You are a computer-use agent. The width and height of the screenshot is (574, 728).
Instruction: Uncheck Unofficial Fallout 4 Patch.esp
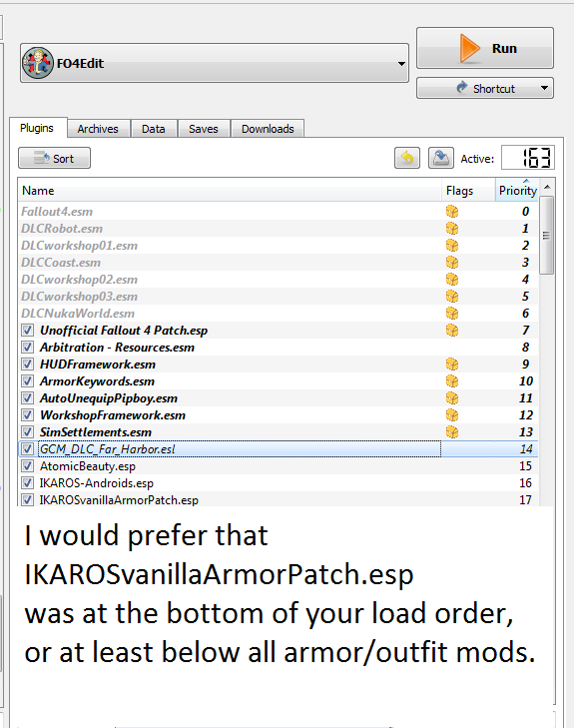27,331
